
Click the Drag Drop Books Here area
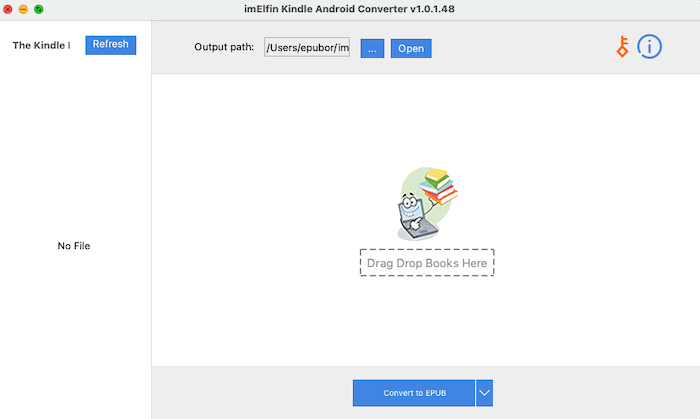pos(427,263)
